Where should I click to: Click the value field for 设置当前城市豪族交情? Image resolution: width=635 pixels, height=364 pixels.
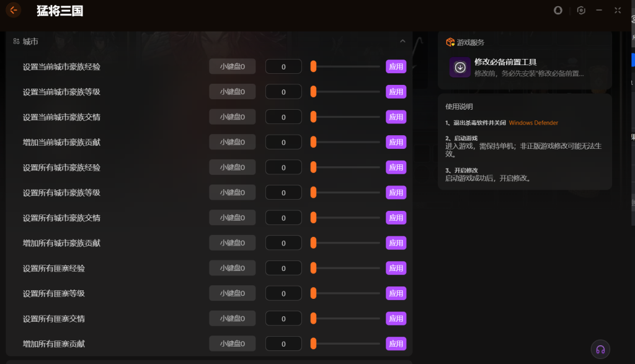(283, 117)
